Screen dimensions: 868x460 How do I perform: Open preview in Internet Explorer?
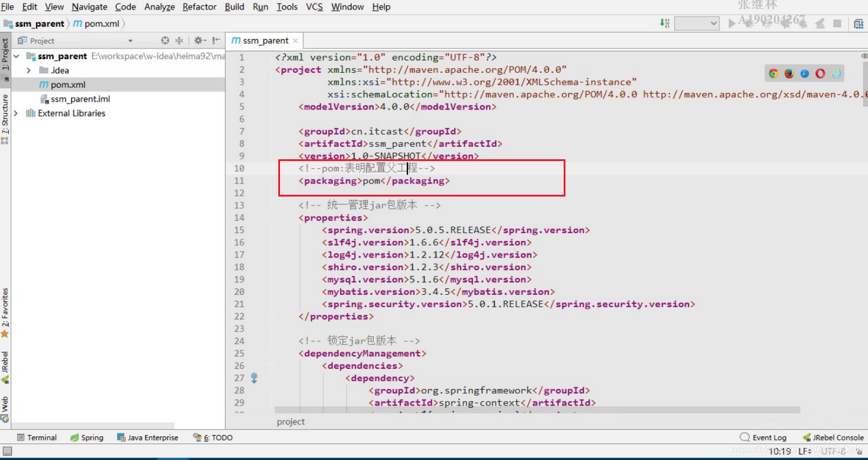836,74
